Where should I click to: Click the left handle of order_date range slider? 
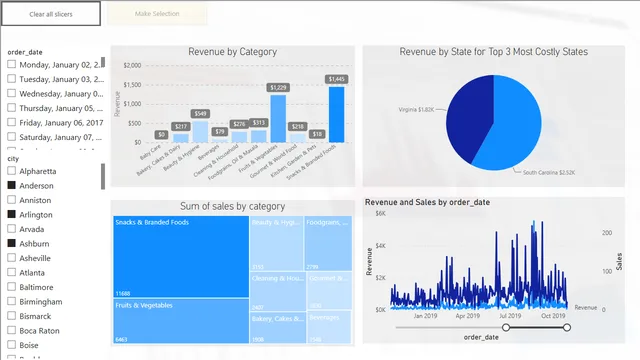coord(506,327)
